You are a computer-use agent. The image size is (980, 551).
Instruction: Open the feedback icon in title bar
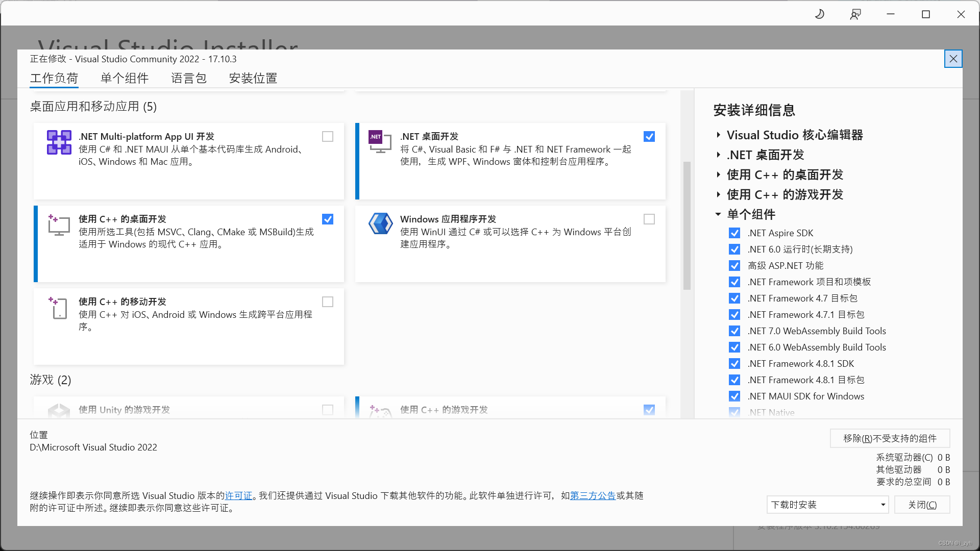[x=855, y=14]
